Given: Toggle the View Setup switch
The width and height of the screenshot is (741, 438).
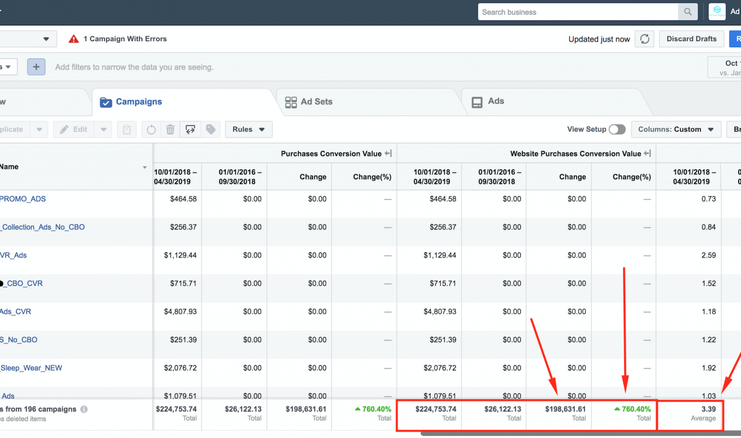Looking at the screenshot, I should coord(617,129).
